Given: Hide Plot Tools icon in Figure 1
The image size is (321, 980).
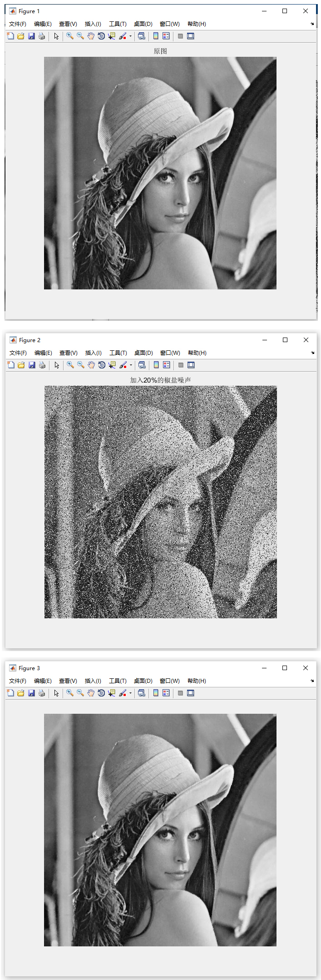Looking at the screenshot, I should (180, 36).
